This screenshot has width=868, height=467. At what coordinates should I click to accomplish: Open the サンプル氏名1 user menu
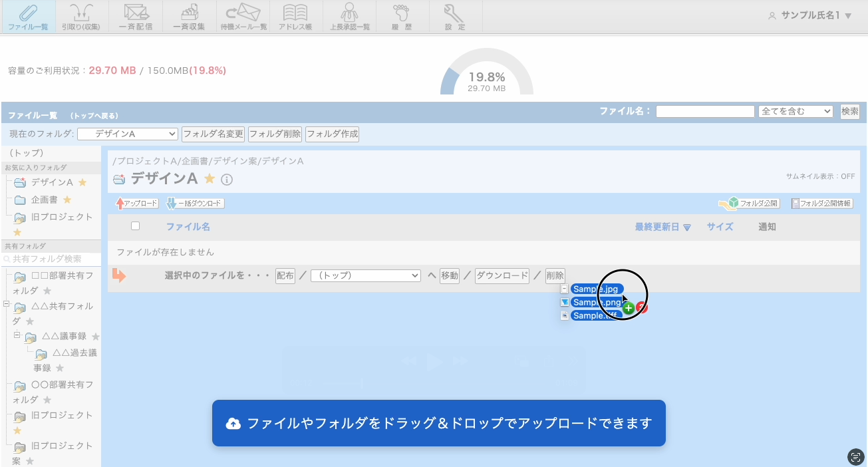coord(810,15)
